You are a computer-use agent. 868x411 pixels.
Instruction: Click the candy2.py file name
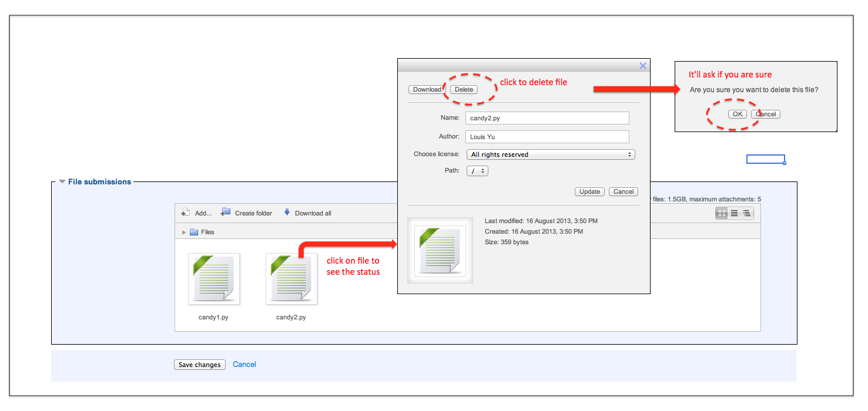point(291,317)
